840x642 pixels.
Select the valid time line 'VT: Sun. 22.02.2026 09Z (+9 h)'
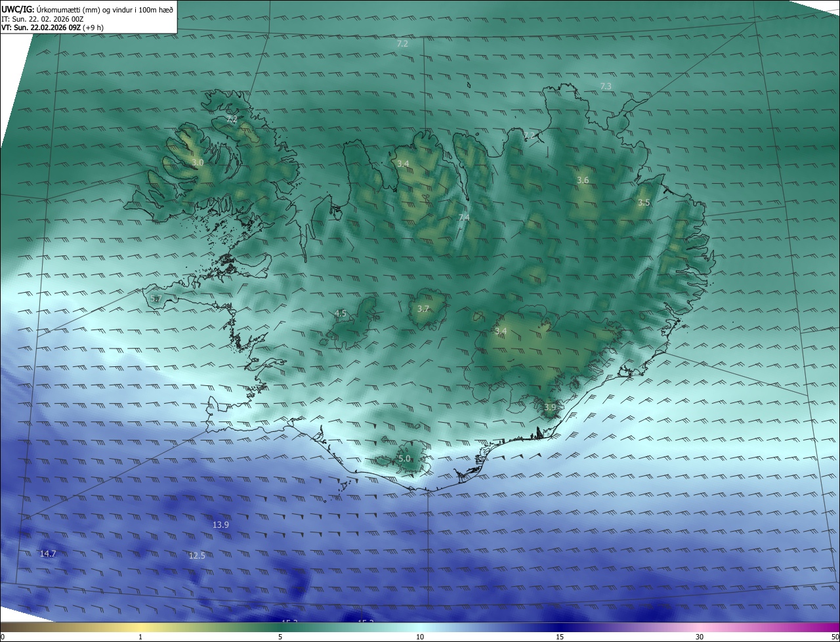pos(52,28)
